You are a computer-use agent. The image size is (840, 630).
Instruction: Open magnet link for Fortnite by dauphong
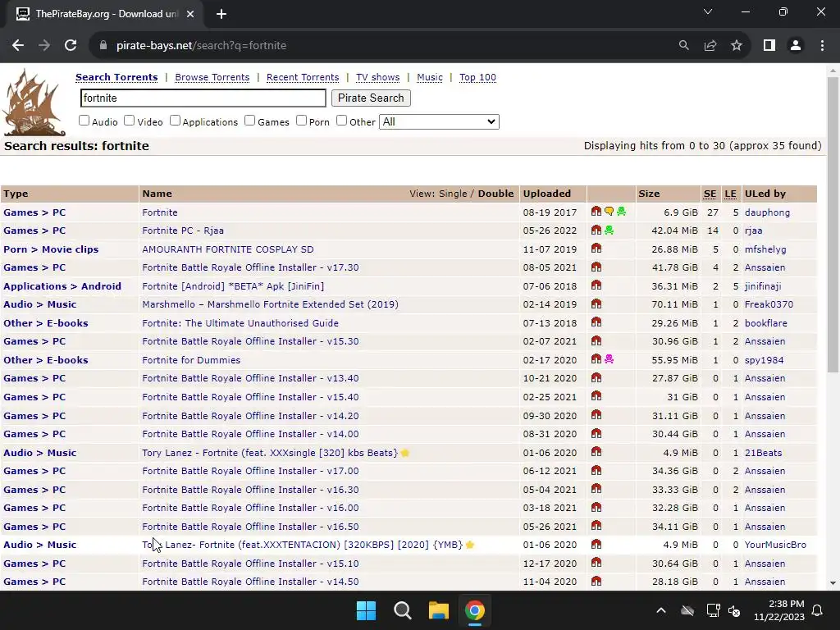[x=596, y=212]
